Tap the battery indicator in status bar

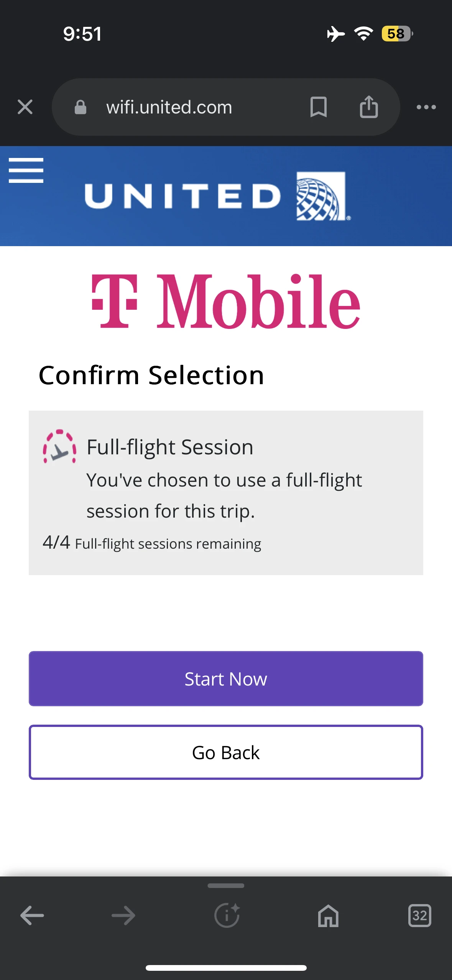[396, 34]
